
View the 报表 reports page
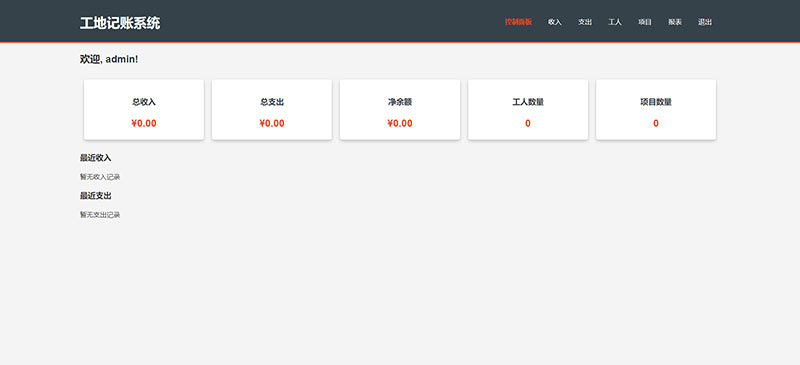pyautogui.click(x=675, y=22)
